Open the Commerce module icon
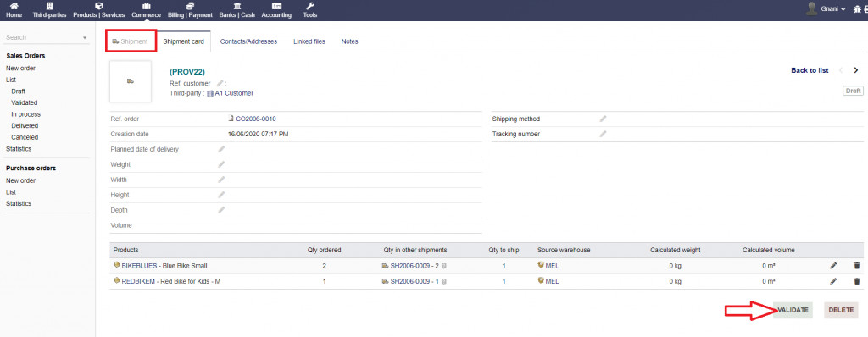Screen dimensions: 868x337 [146, 6]
